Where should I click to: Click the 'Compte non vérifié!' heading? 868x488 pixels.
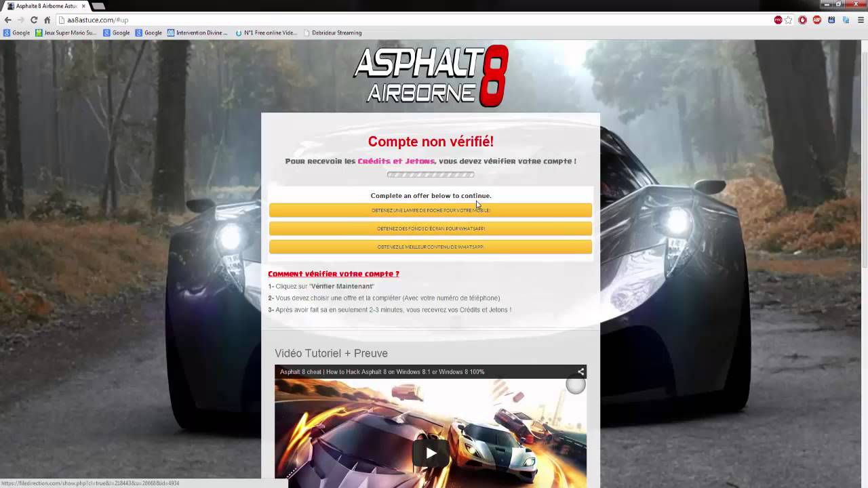pos(431,142)
